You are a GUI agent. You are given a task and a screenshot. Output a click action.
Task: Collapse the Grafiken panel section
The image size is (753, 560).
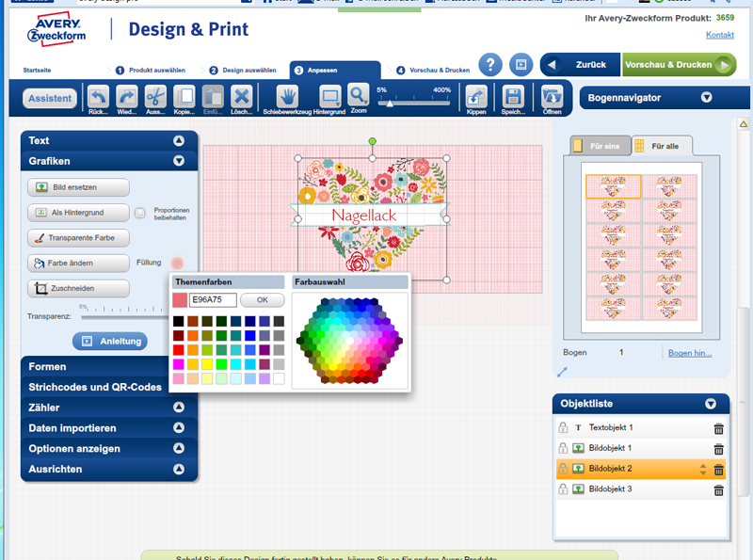click(179, 161)
